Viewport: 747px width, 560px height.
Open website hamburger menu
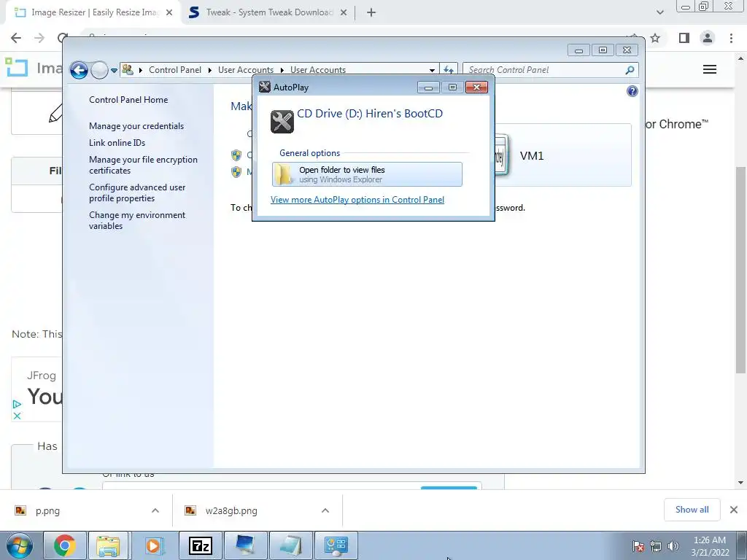[710, 69]
